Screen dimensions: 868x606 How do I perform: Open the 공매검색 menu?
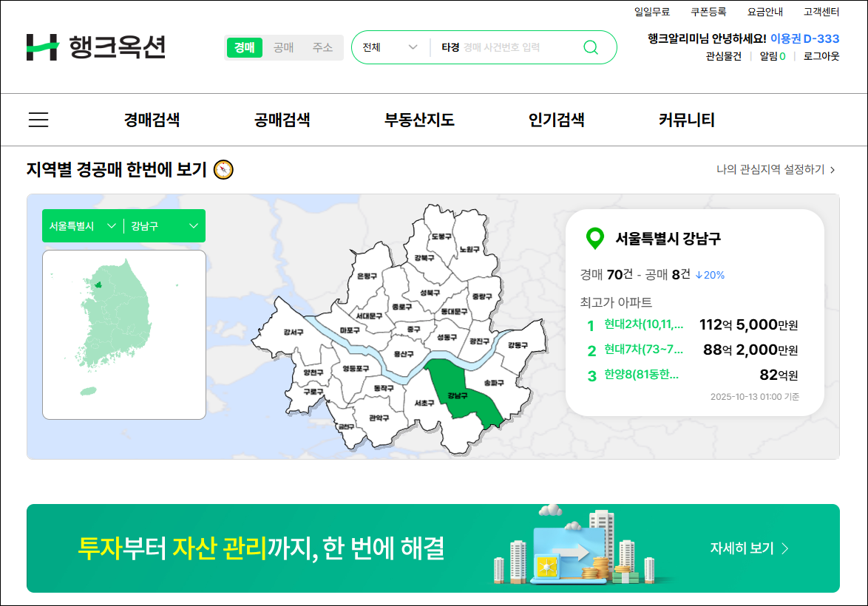[x=282, y=120]
